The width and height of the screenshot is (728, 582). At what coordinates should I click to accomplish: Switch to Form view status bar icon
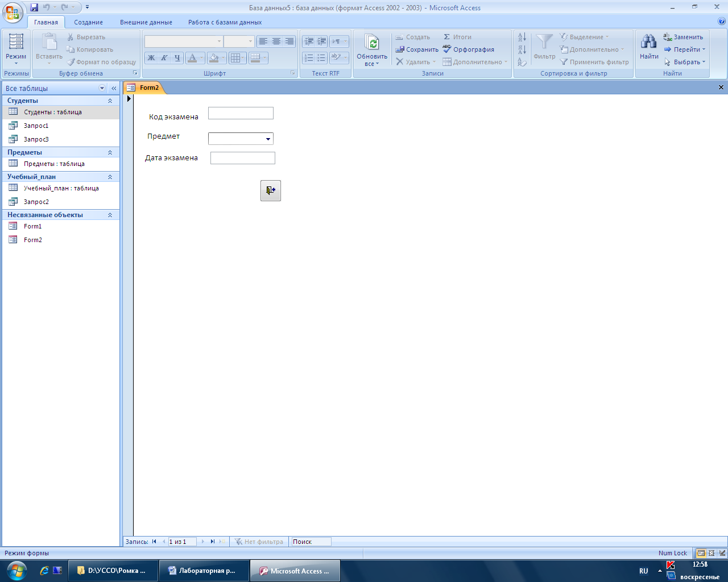coord(701,553)
